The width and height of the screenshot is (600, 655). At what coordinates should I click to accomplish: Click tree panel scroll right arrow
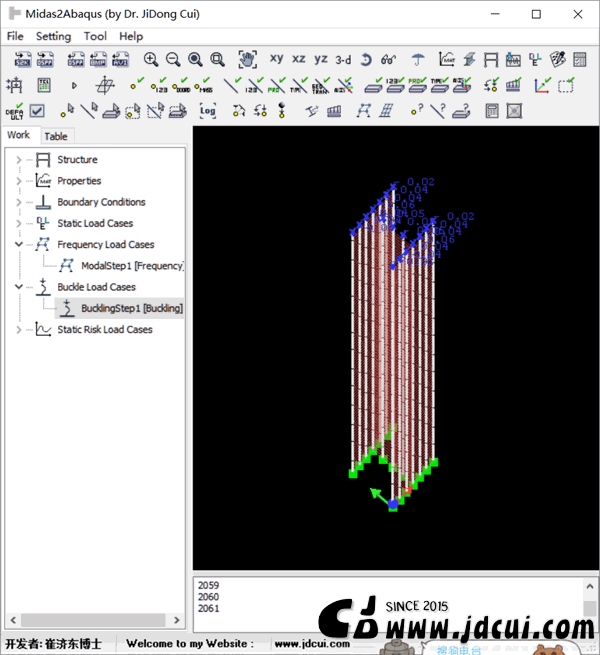click(176, 620)
